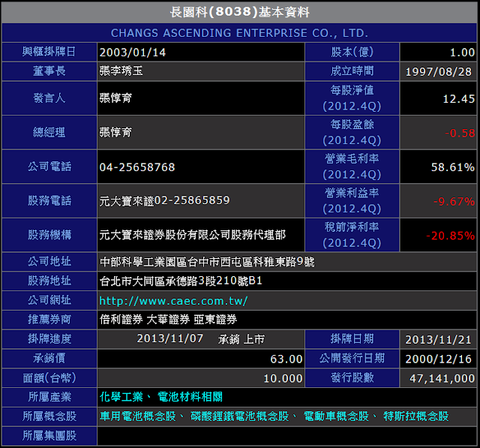Click the 發行股數 label
Image resolution: width=480 pixels, height=448 pixels.
[352, 378]
